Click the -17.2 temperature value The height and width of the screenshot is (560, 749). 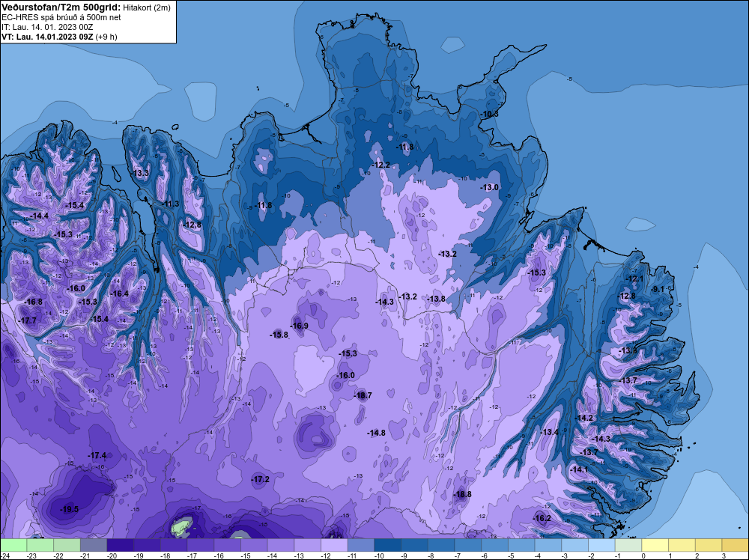[x=261, y=479]
